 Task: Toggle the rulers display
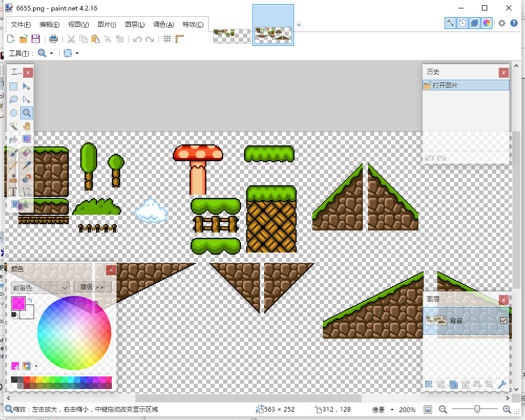pyautogui.click(x=180, y=39)
